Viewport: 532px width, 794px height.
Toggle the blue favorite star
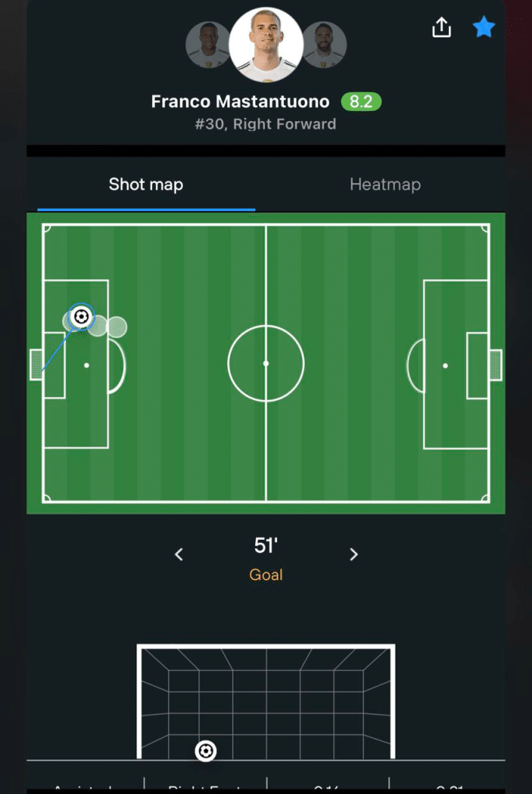pos(484,28)
